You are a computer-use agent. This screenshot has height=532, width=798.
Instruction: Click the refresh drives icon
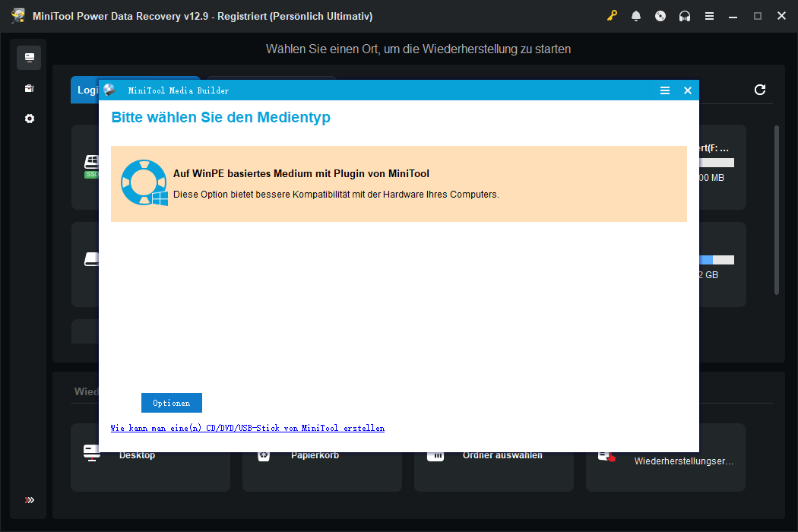(x=760, y=90)
